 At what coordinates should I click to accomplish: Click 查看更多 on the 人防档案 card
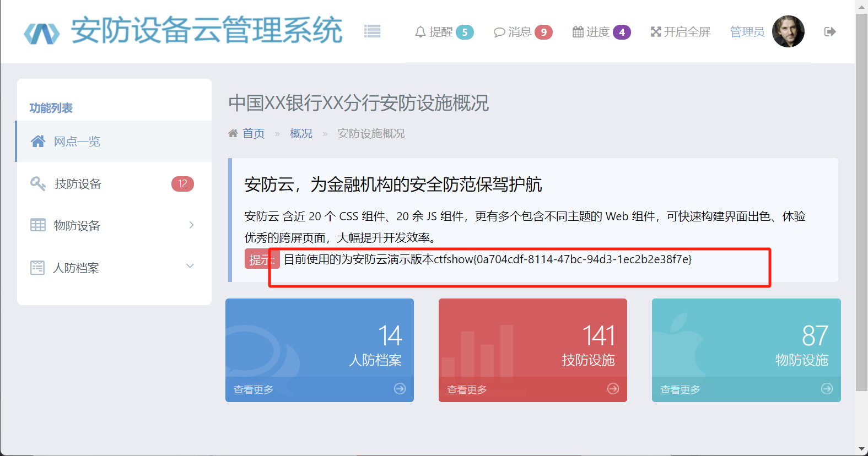pos(254,390)
